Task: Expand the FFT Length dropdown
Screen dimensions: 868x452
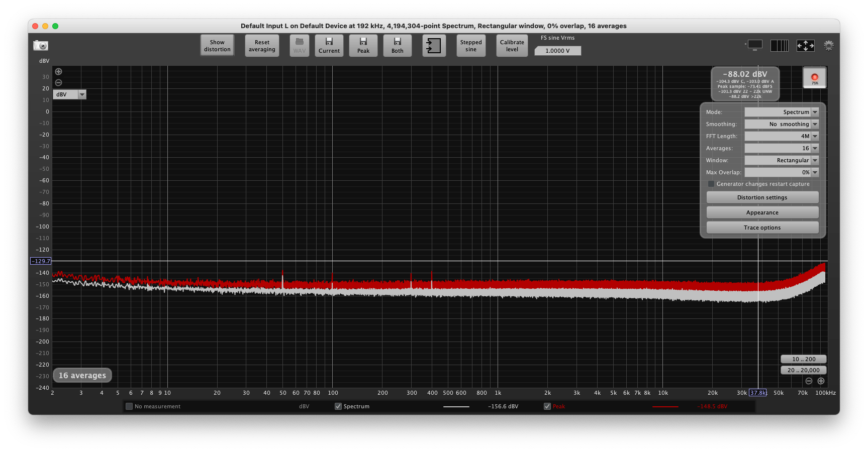Action: (x=782, y=136)
